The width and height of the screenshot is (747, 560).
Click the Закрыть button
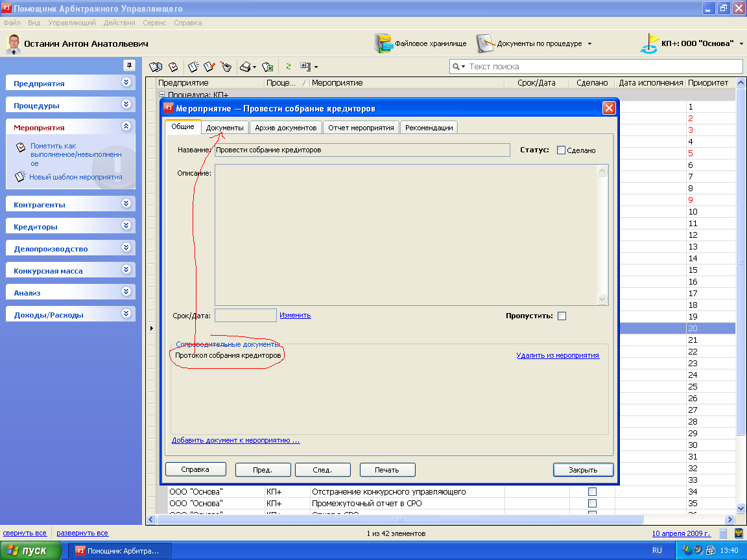pos(583,470)
